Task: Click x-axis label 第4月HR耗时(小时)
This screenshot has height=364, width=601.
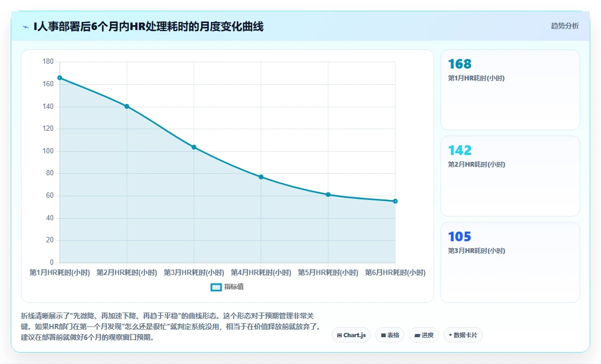Action: pyautogui.click(x=261, y=272)
